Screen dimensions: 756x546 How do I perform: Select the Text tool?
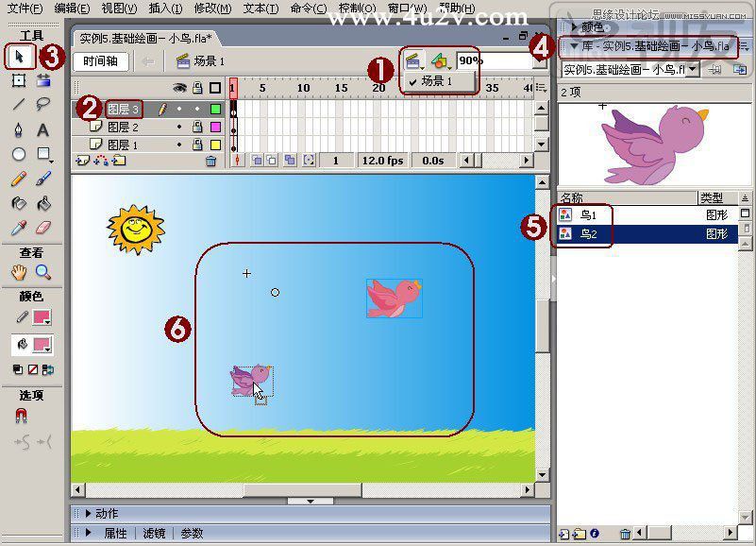42,129
